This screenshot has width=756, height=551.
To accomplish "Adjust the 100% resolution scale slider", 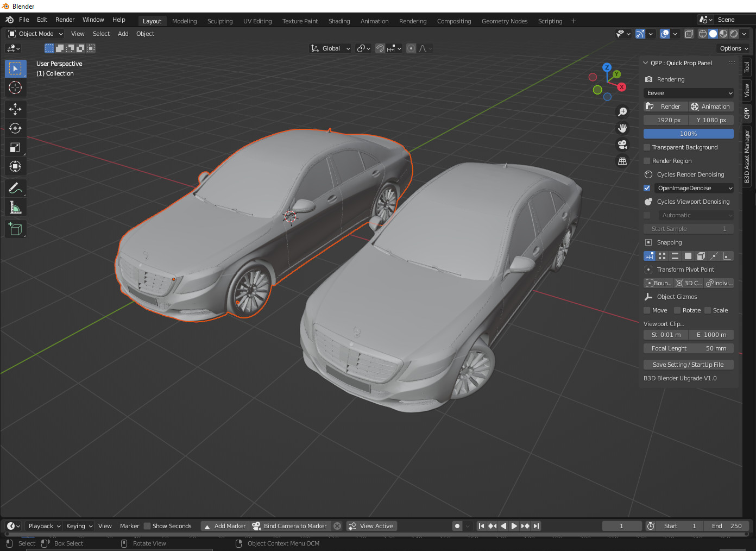I will (688, 134).
